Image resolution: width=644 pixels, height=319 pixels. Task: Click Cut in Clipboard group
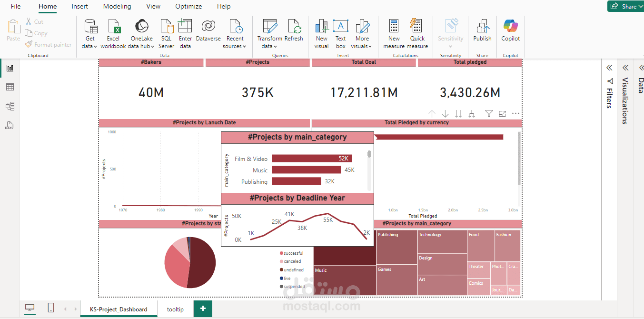34,22
